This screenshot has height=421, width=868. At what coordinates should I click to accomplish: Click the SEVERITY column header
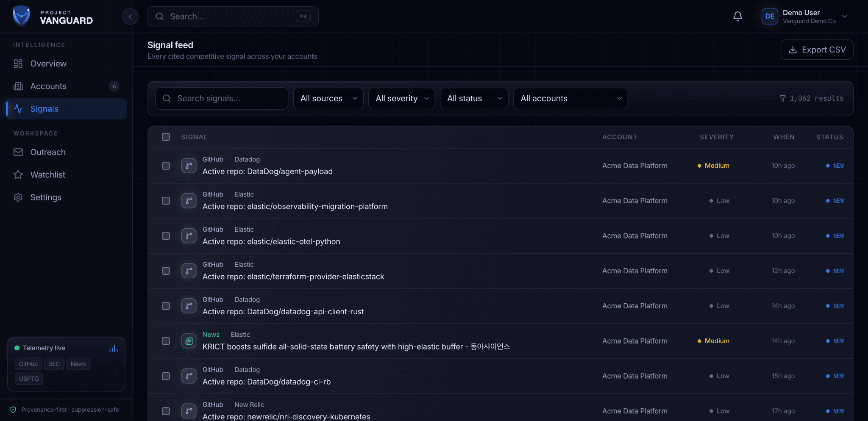pos(716,137)
